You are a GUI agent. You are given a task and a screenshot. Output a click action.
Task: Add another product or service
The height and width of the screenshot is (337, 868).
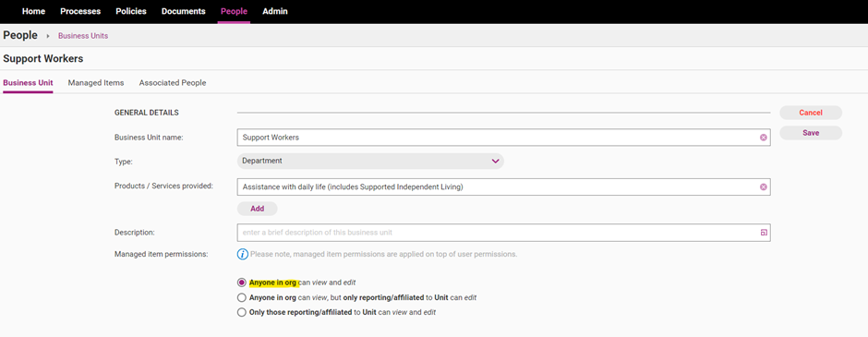point(257,209)
